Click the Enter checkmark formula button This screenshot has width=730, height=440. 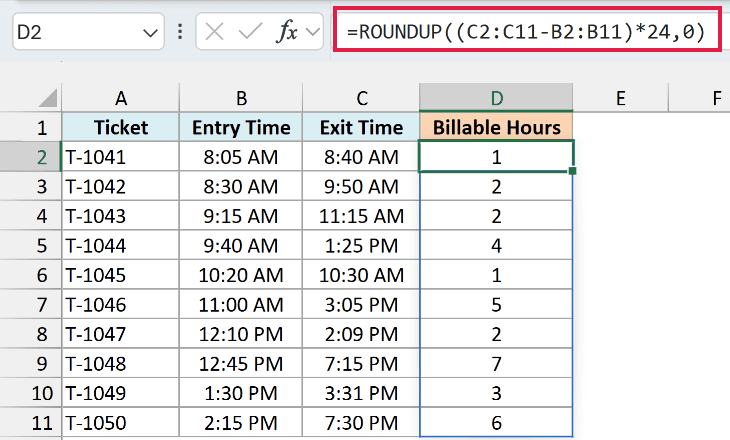point(250,32)
